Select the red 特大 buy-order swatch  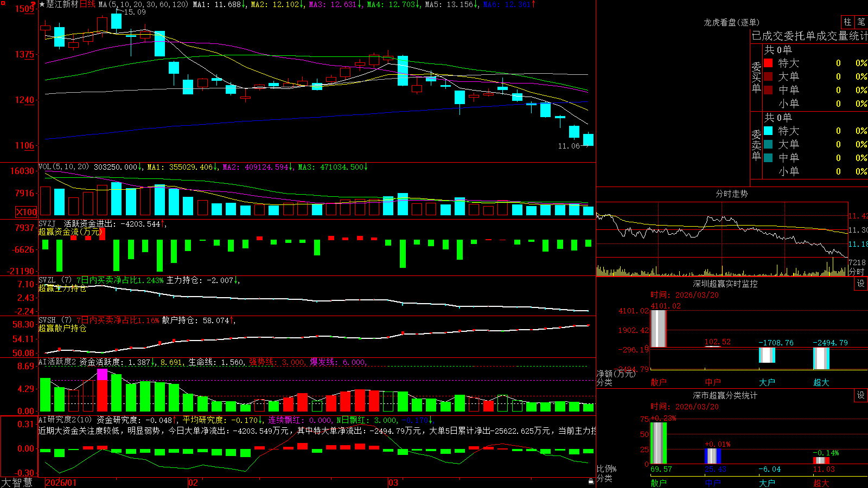coord(768,63)
